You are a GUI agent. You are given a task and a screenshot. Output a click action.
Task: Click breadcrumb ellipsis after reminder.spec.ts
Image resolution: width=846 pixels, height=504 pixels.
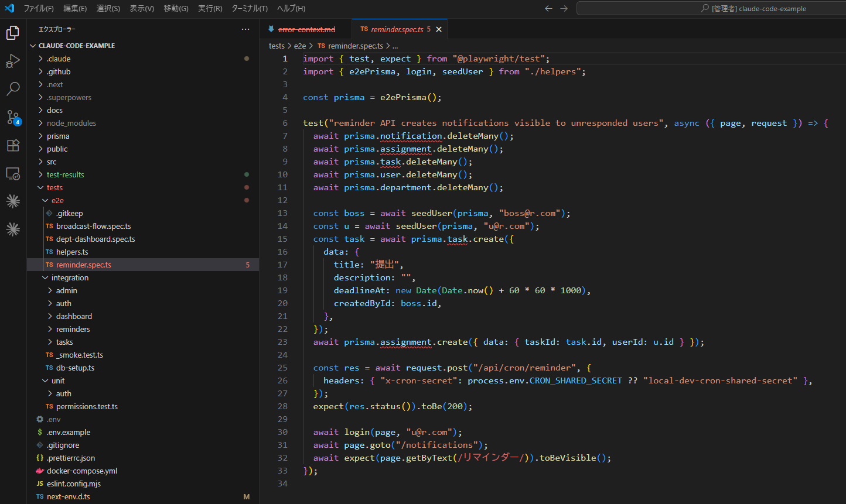(395, 46)
